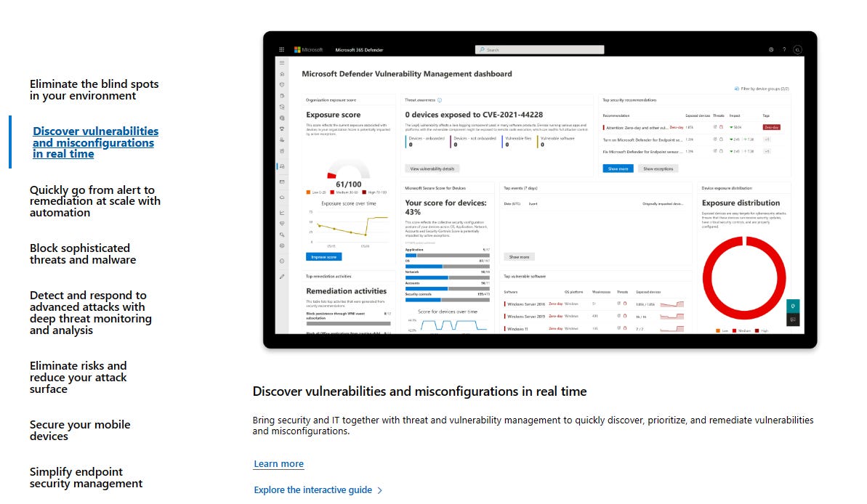Select "Block sophisticated threats and malware" tab
The image size is (867, 504).
83,253
